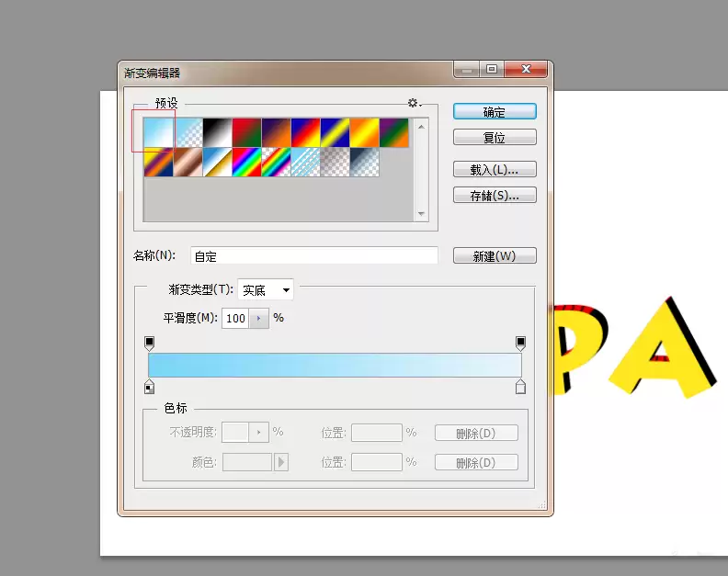Click the presets scrollbar down arrow
The image size is (728, 576).
point(421,214)
